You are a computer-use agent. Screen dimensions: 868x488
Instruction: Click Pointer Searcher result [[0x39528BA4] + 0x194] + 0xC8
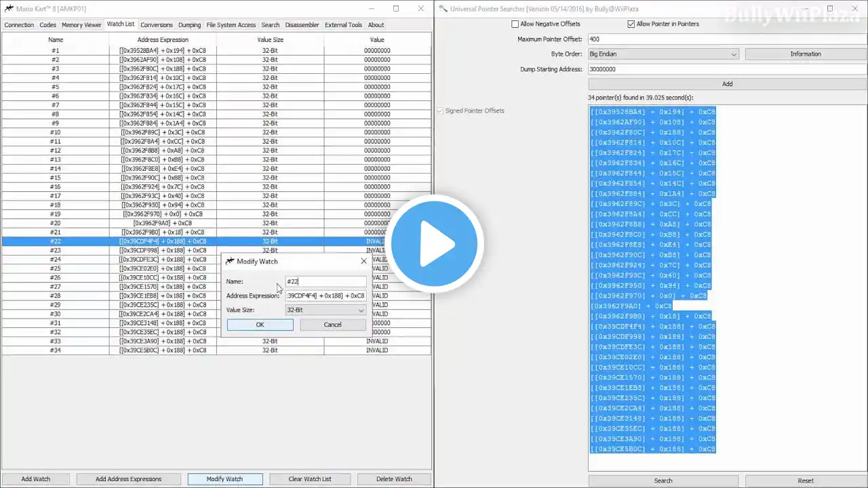pyautogui.click(x=653, y=112)
